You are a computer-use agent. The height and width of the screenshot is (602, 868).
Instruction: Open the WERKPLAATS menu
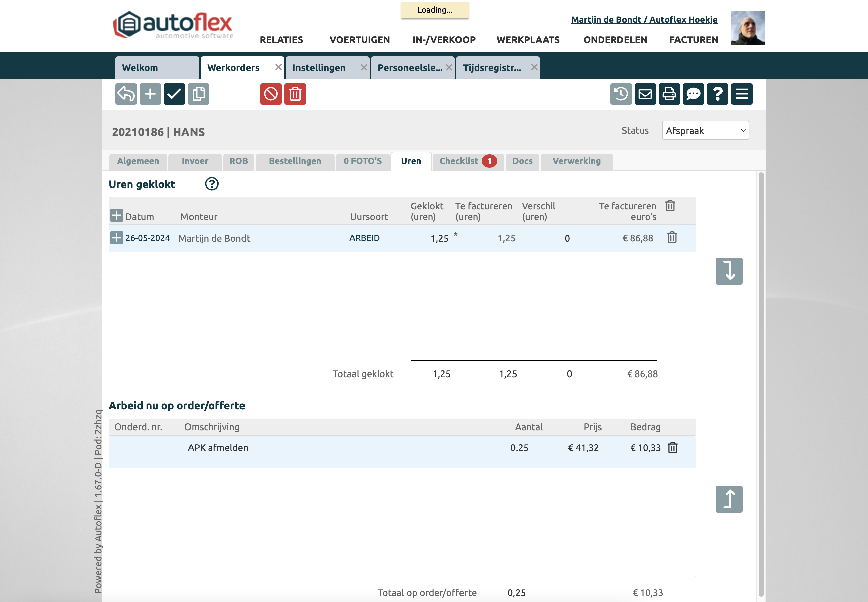(x=528, y=40)
